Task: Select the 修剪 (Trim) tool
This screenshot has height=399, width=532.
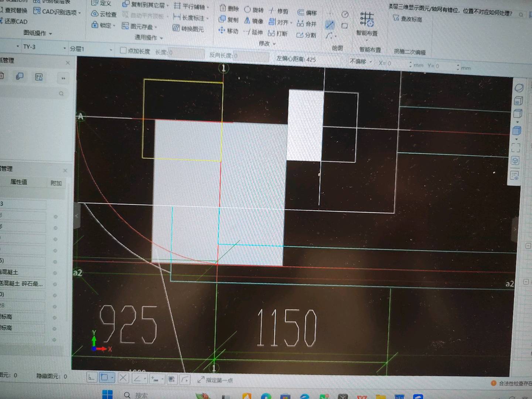Action: point(279,11)
